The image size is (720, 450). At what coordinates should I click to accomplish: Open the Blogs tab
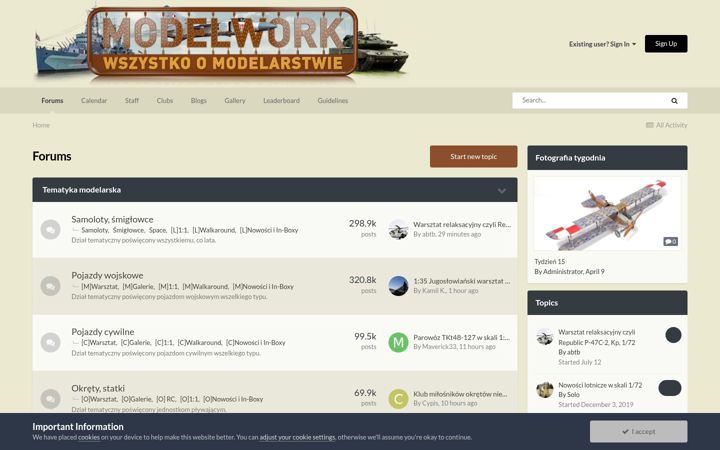[199, 101]
